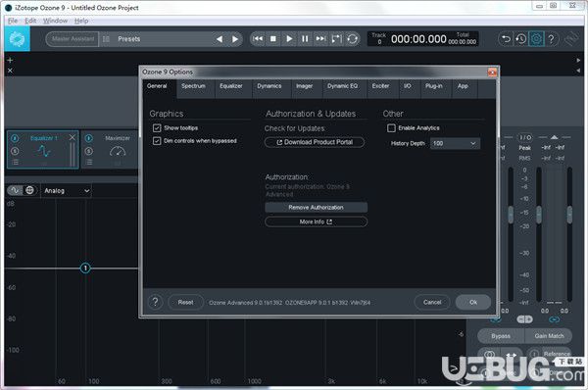
Task: Click Bypass button in main window
Action: [x=501, y=336]
